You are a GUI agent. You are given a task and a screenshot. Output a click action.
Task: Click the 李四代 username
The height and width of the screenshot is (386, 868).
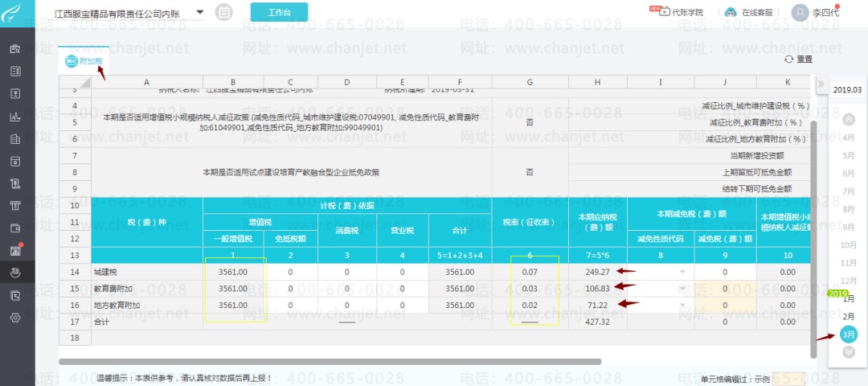pyautogui.click(x=825, y=12)
